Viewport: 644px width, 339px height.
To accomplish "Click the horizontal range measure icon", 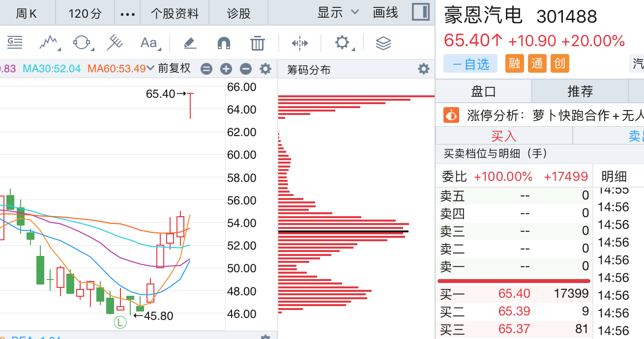I will [299, 43].
